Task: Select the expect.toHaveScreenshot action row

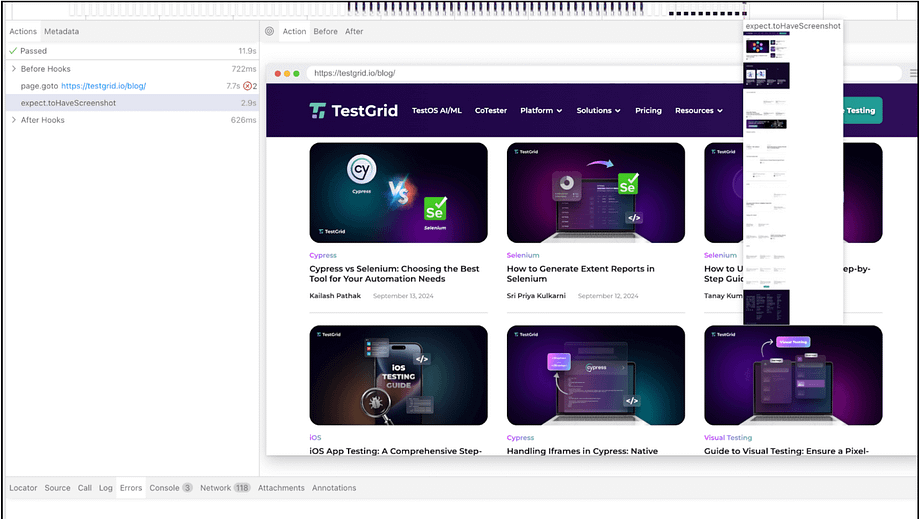Action: [132, 103]
